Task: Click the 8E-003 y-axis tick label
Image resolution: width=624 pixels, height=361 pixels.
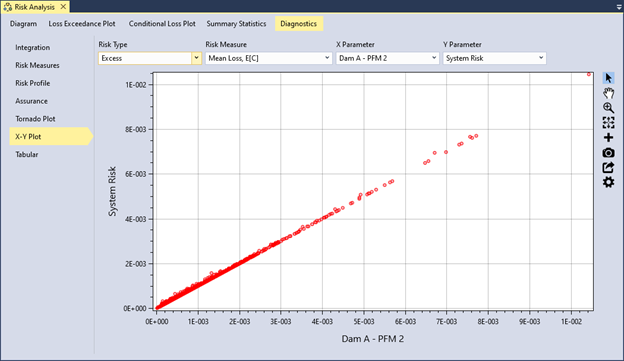Action: coord(136,129)
